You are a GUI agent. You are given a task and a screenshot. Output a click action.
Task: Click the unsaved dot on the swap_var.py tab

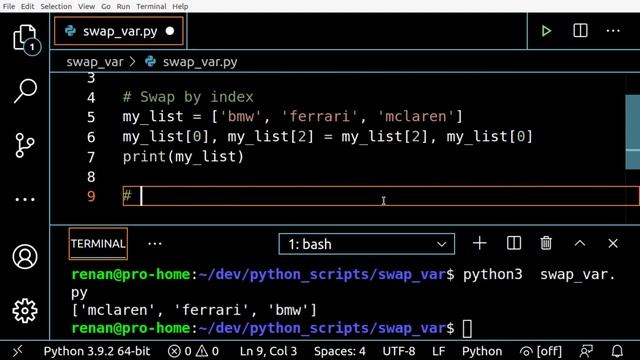tap(170, 31)
